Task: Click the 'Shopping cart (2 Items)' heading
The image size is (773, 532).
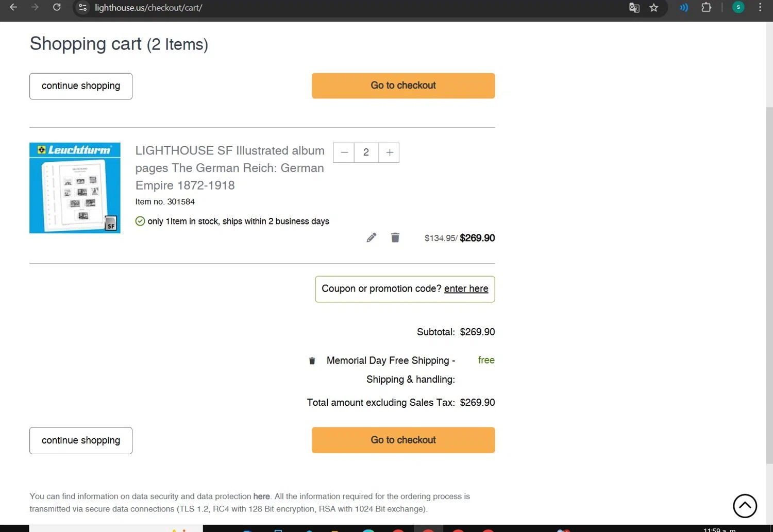Action: 119,44
